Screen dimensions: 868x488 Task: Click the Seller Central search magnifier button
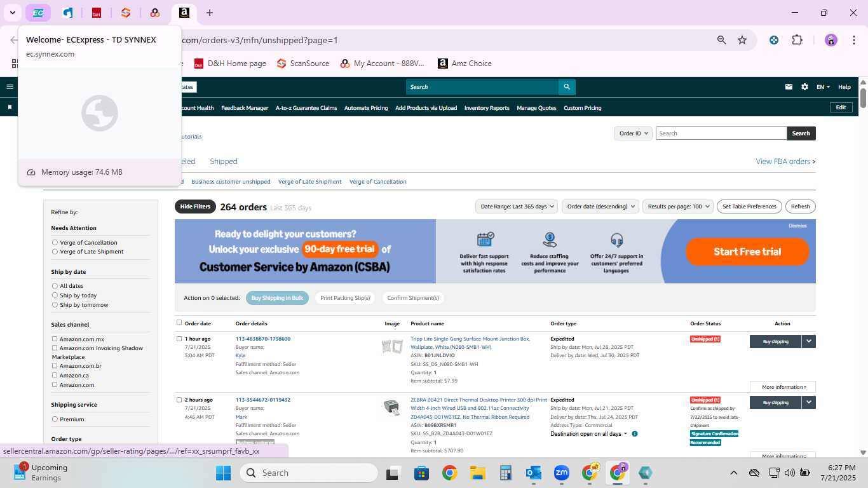click(567, 87)
